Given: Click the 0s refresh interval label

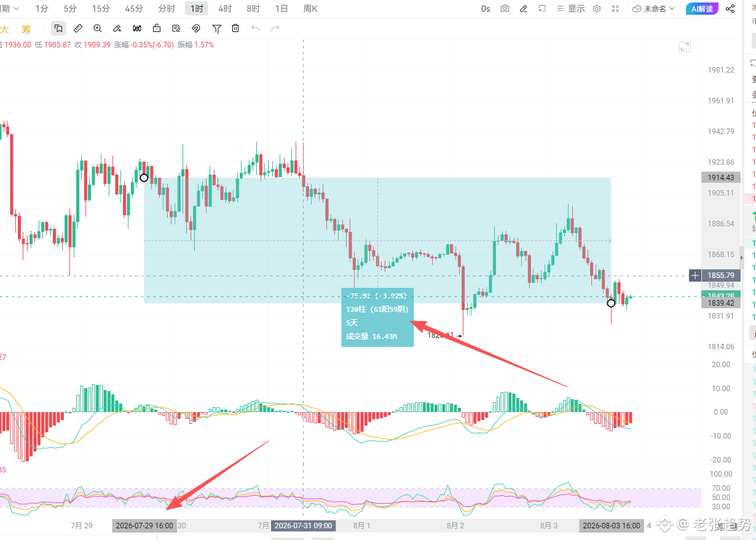Looking at the screenshot, I should tap(486, 9).
